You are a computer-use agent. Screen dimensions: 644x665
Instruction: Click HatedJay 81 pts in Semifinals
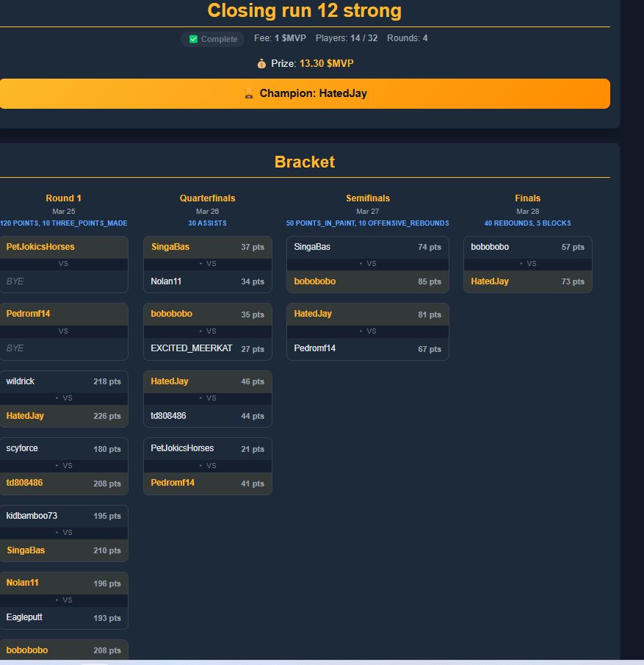[x=368, y=314]
